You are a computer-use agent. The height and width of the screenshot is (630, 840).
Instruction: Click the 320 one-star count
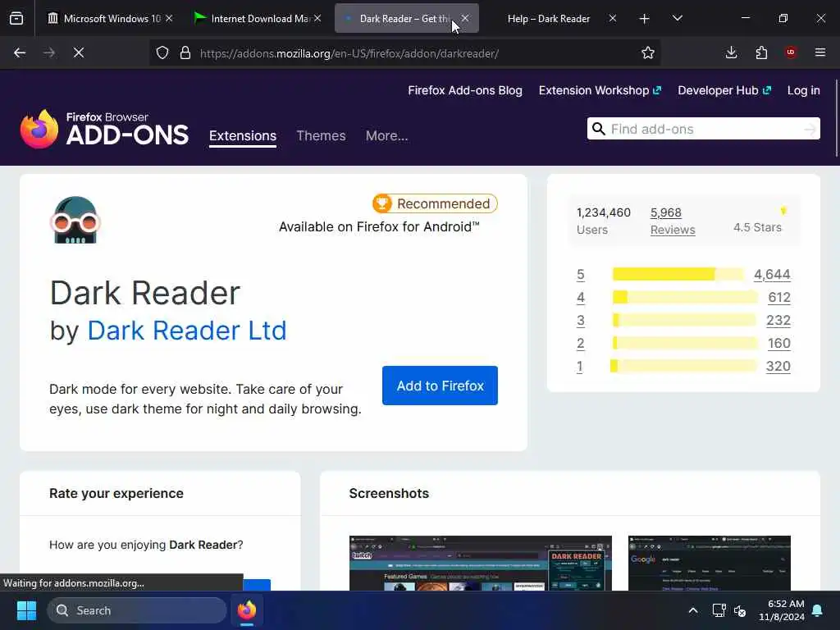click(x=778, y=367)
